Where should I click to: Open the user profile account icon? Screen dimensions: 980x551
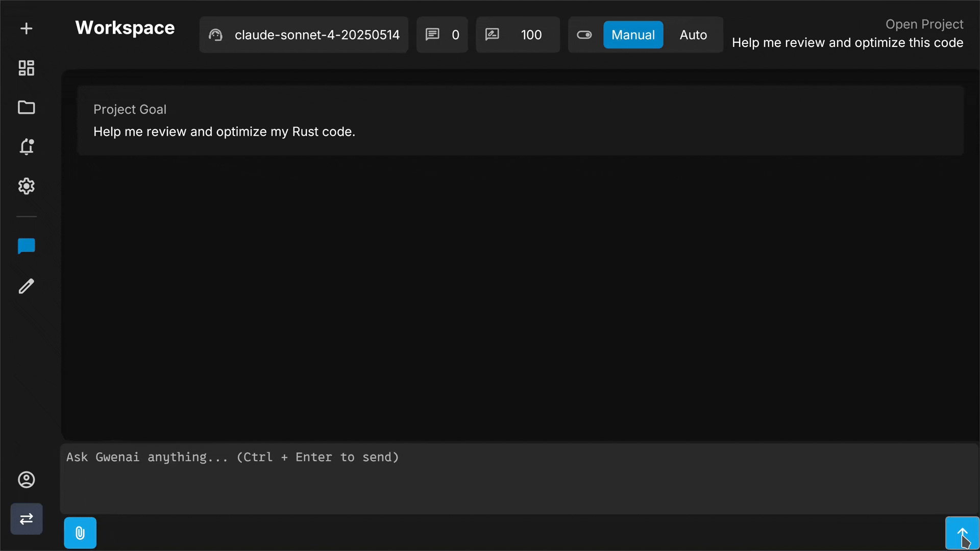click(x=27, y=480)
